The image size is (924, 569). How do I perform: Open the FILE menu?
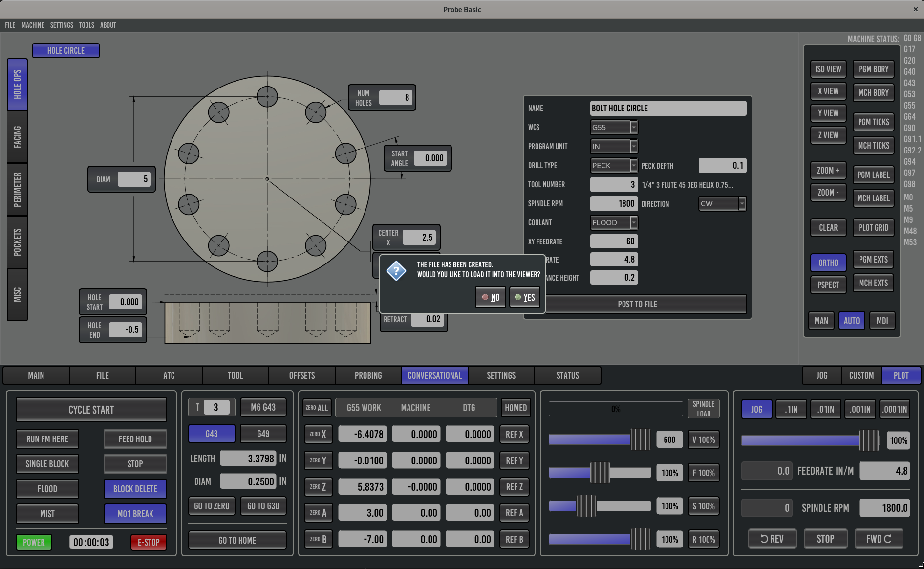[x=10, y=25]
